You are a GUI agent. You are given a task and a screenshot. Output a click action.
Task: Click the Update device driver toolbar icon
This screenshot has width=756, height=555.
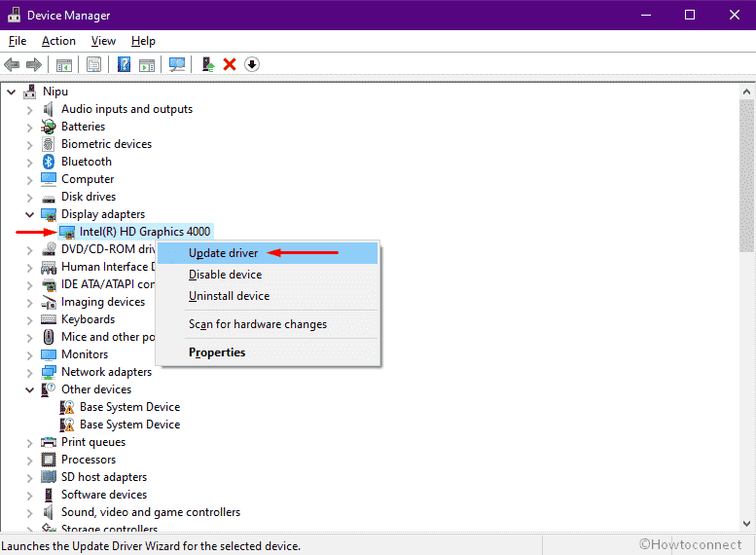tap(207, 64)
